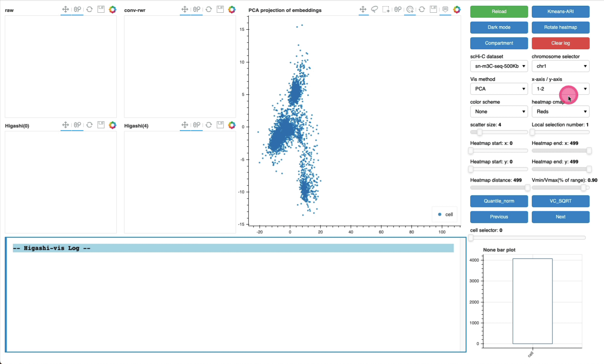The image size is (604, 364).
Task: Click the cell legend entry in PCA plot
Action: (x=446, y=214)
